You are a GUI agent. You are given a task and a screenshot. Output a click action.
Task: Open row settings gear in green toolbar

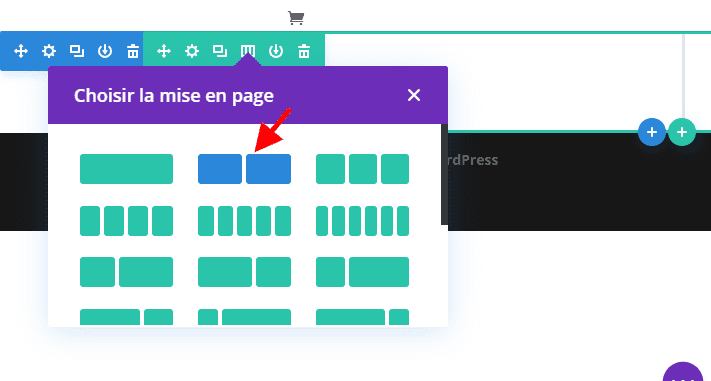point(192,51)
